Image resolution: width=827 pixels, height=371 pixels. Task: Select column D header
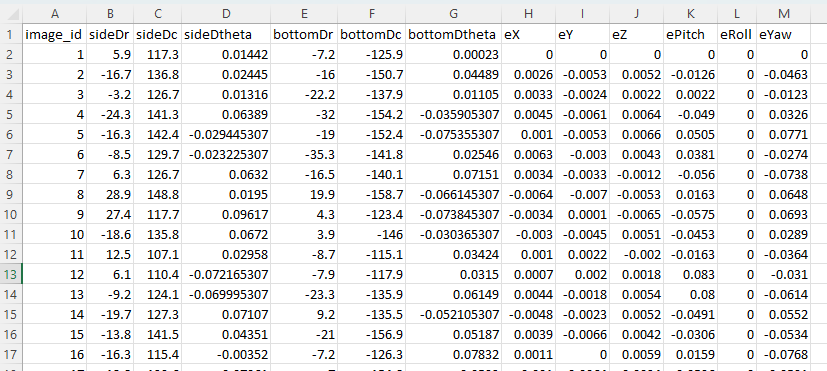point(226,13)
